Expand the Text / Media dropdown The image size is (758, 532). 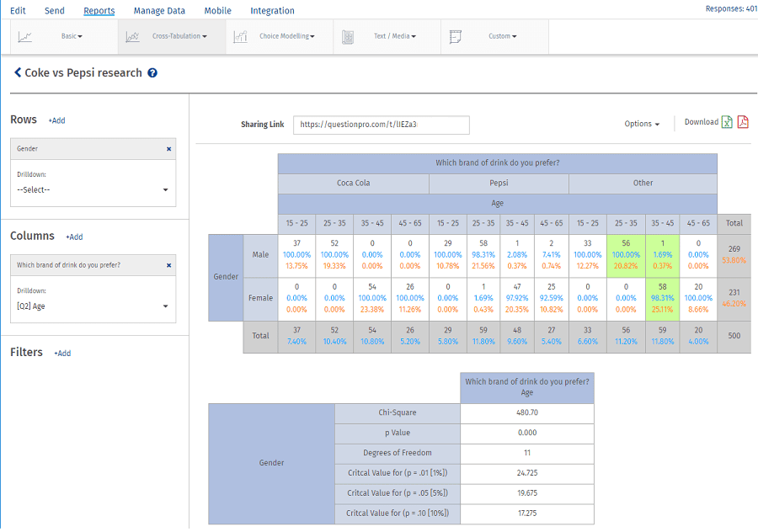[x=394, y=36]
